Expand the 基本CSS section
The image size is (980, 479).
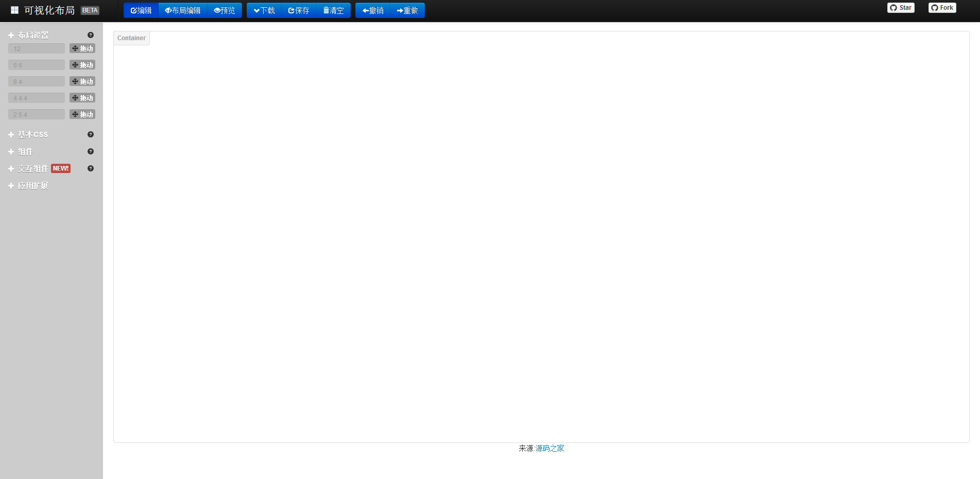[x=28, y=134]
